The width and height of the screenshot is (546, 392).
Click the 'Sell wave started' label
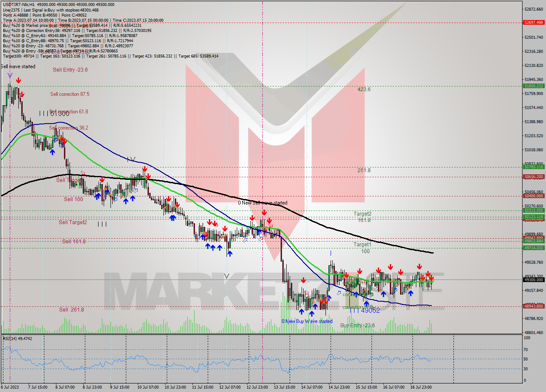pos(18,66)
